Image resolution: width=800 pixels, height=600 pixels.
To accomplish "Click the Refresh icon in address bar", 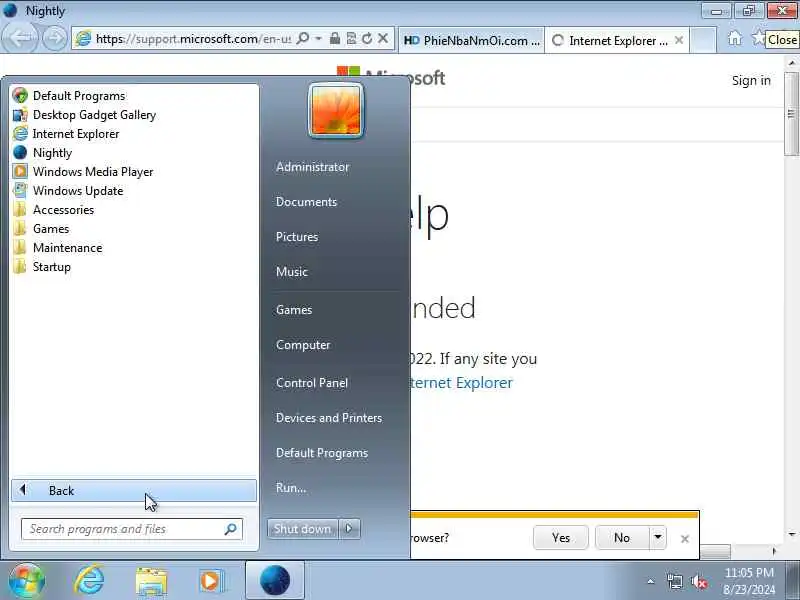I will coord(367,38).
